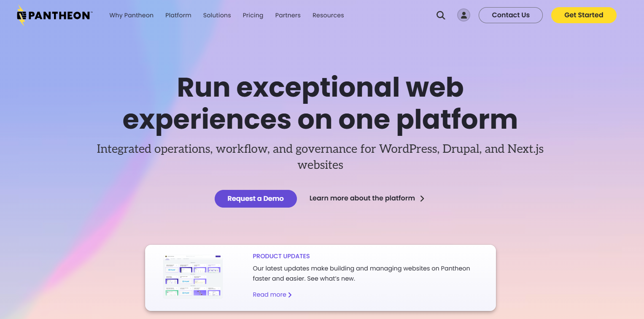Viewport: 644px width, 319px height.
Task: Click the Pantheon logo
Action: [x=54, y=15]
